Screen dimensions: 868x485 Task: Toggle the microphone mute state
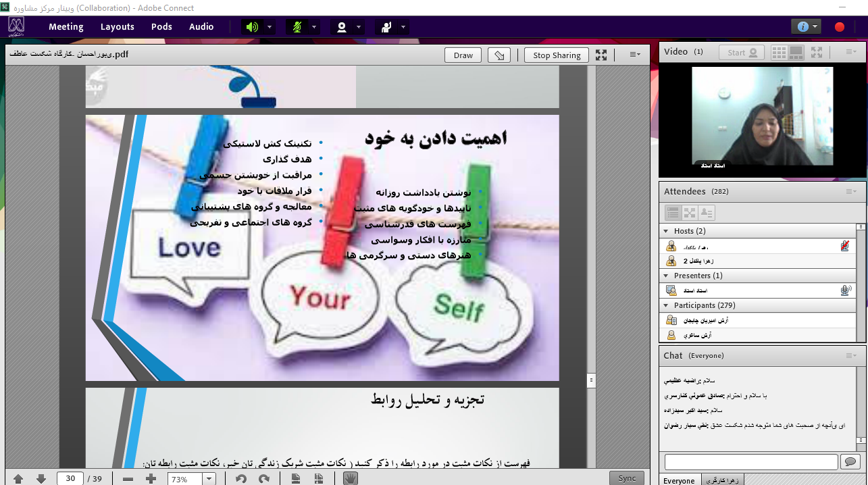click(x=296, y=27)
